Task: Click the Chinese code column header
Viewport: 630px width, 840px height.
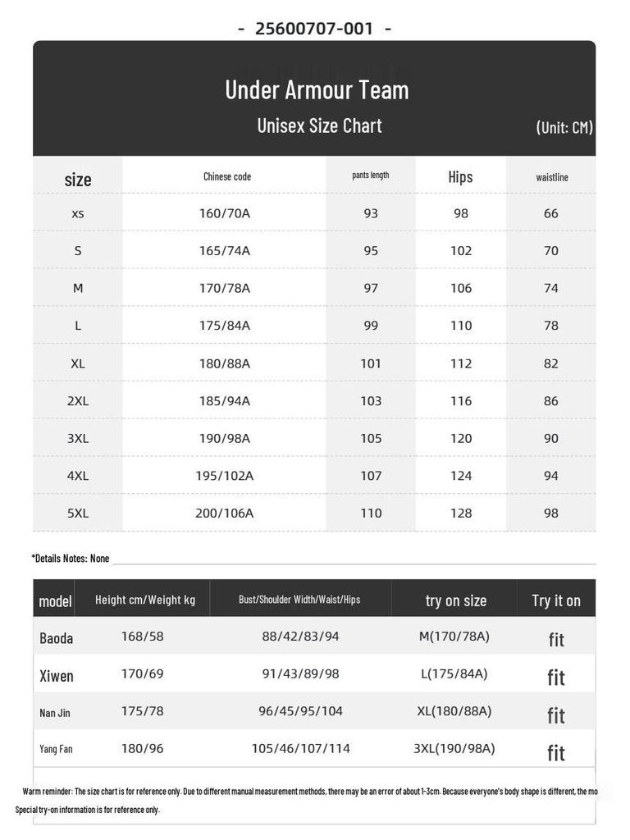Action: tap(227, 176)
